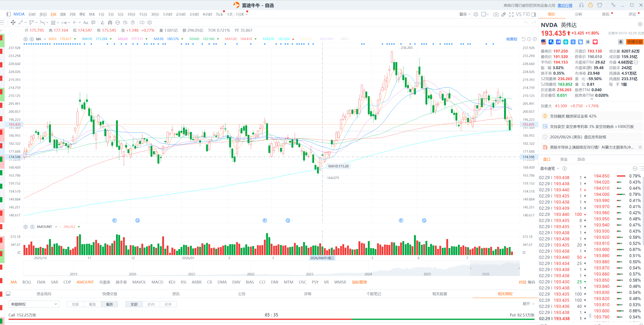Expand the 展开 options panel
The height and width of the screenshot is (325, 644).
[x=528, y=304]
